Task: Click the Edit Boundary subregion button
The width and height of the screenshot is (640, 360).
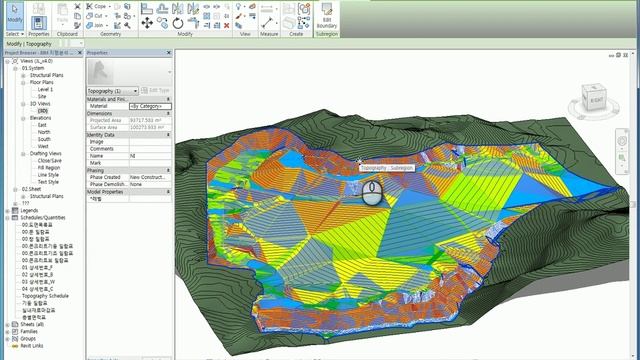Action: [327, 16]
